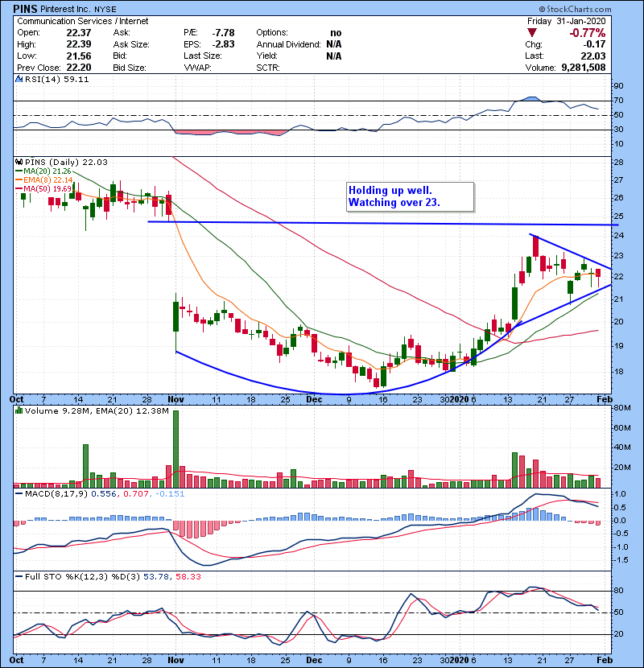Image resolution: width=644 pixels, height=668 pixels.
Task: Click the red MA(50) legend dash
Action: click(19, 189)
